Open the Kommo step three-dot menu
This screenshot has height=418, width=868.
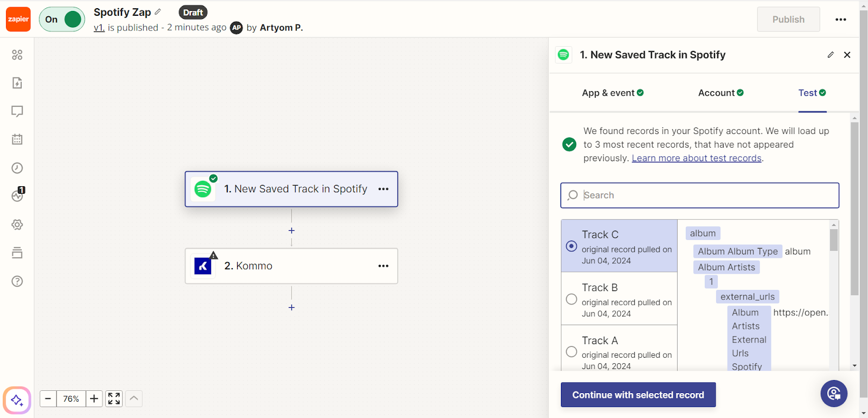pos(384,266)
